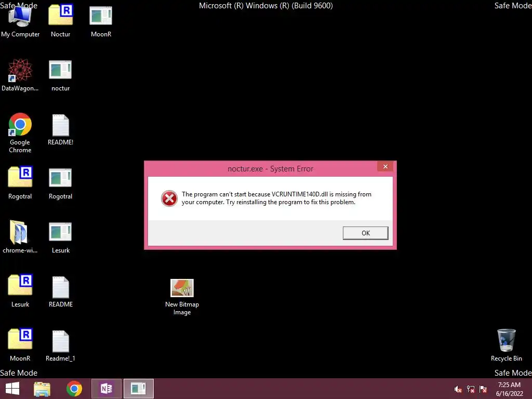Open File Explorer from the taskbar

[42, 389]
